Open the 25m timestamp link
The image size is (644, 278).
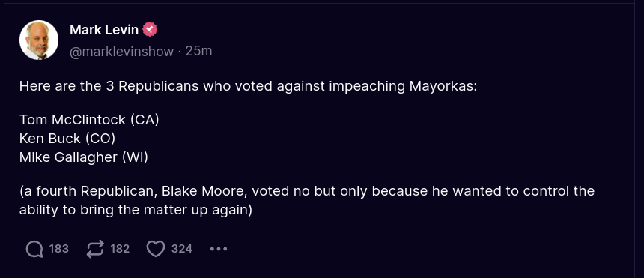pos(198,52)
